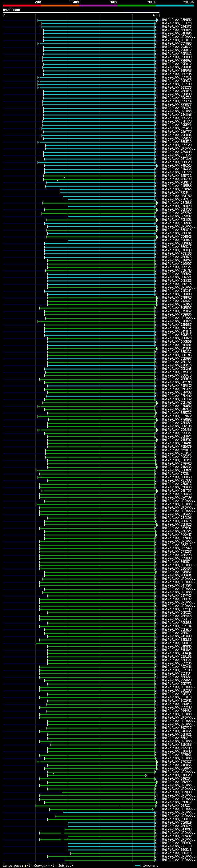Select the UniRef100_B3TLR7 hit label

[x=177, y=155]
